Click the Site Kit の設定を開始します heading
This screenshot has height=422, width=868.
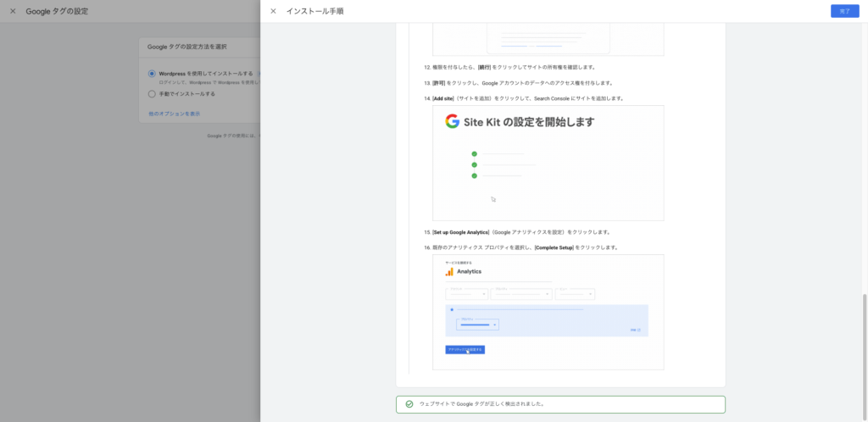click(529, 122)
